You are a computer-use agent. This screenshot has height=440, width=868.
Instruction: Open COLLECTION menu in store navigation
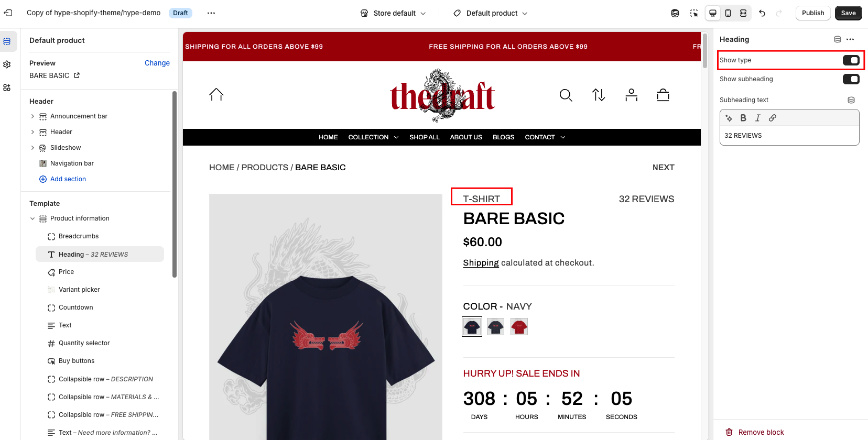374,137
